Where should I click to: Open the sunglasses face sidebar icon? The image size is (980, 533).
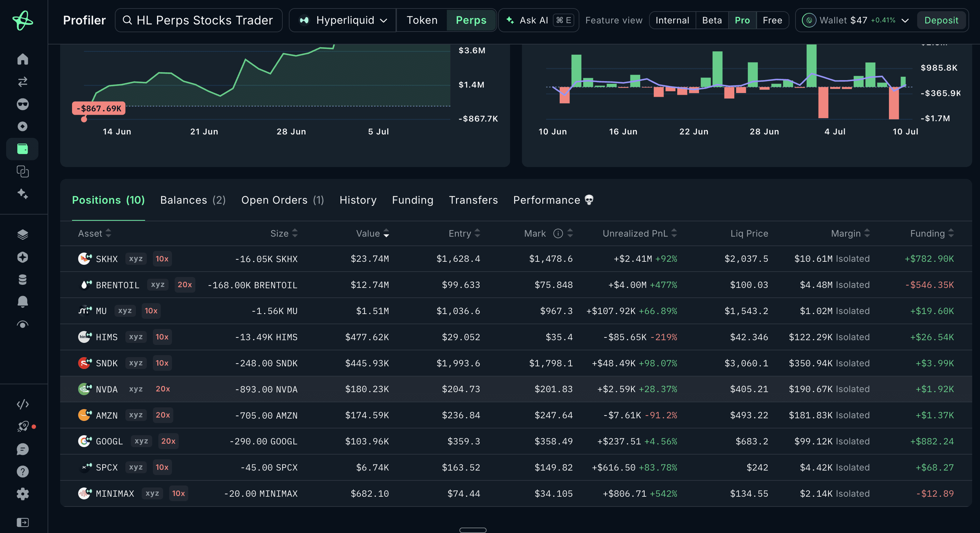coord(22,104)
